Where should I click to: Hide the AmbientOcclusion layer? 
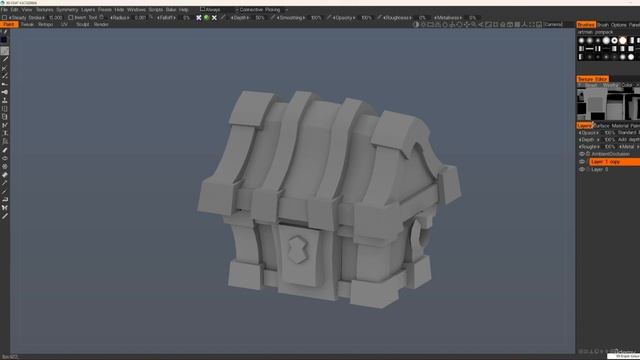click(x=582, y=154)
